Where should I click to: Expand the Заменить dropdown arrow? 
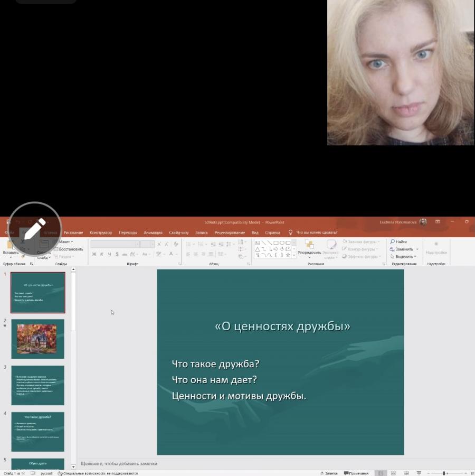[x=417, y=249]
